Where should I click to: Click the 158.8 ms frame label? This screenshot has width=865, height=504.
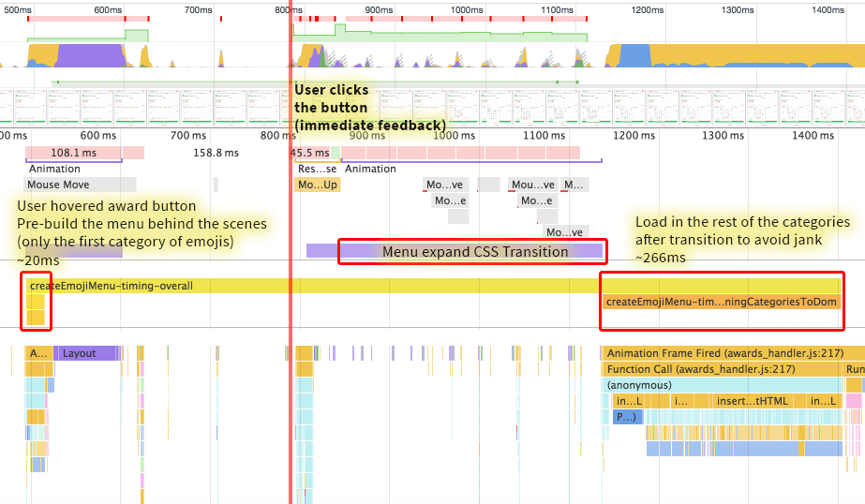pyautogui.click(x=216, y=152)
